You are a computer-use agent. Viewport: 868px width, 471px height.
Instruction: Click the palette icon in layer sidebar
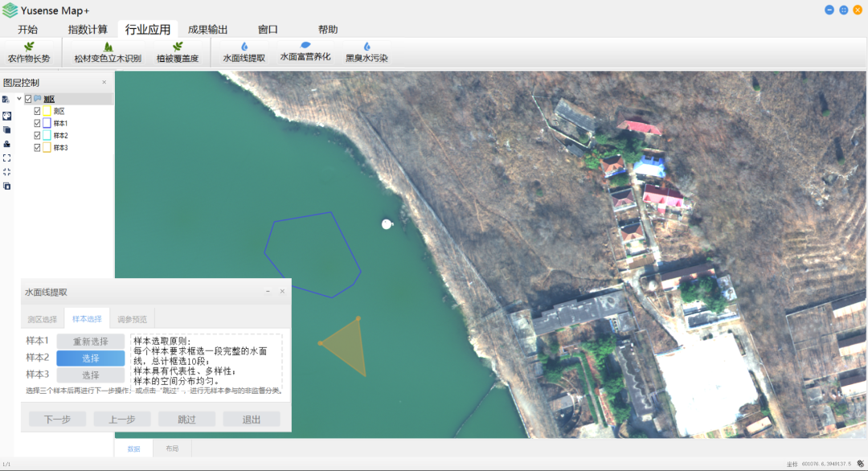[x=6, y=115]
